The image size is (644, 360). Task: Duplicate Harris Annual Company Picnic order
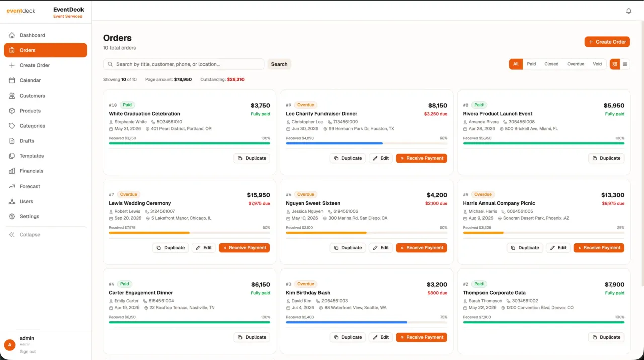525,248
